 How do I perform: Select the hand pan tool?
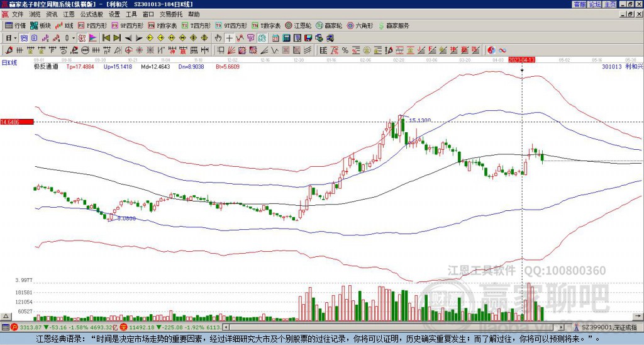click(x=218, y=38)
